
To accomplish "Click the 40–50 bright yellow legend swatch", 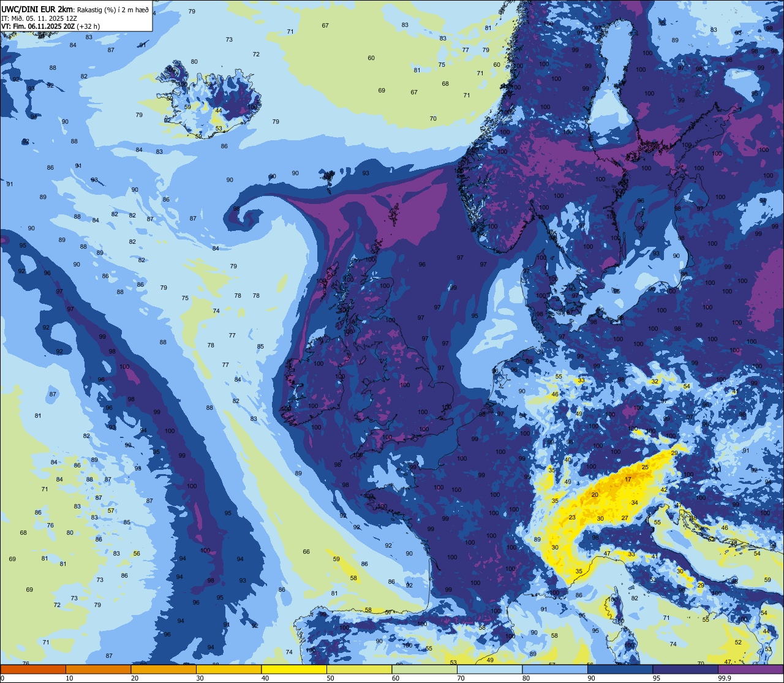I will pyautogui.click(x=294, y=669).
